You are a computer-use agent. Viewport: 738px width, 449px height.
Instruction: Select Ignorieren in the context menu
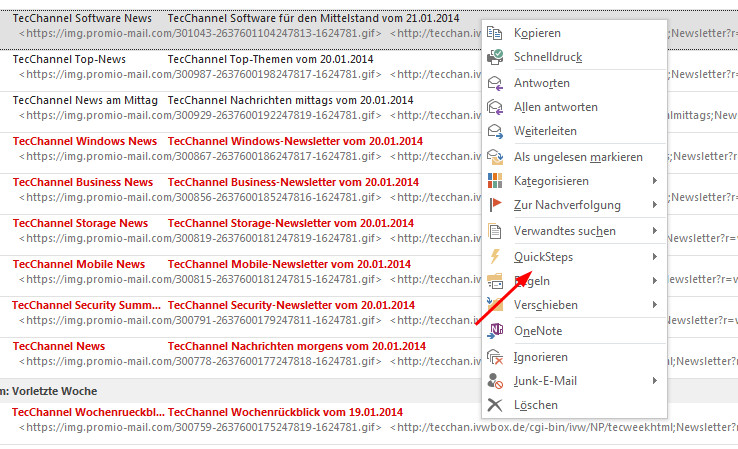[x=574, y=357]
